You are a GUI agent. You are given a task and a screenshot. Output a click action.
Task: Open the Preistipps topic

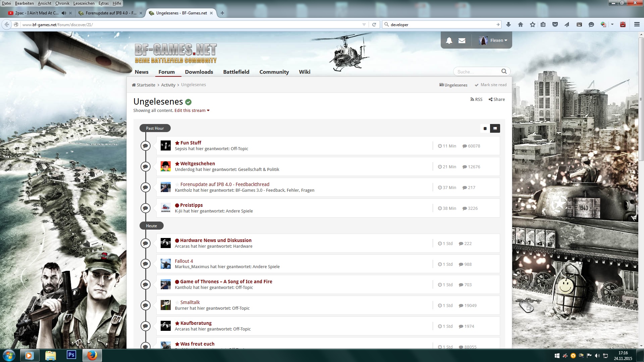pos(191,205)
